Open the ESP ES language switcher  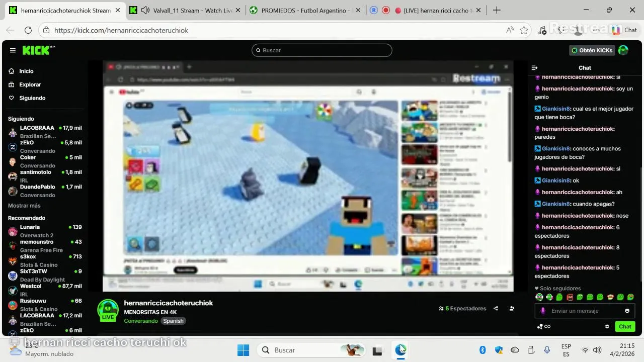pyautogui.click(x=566, y=350)
